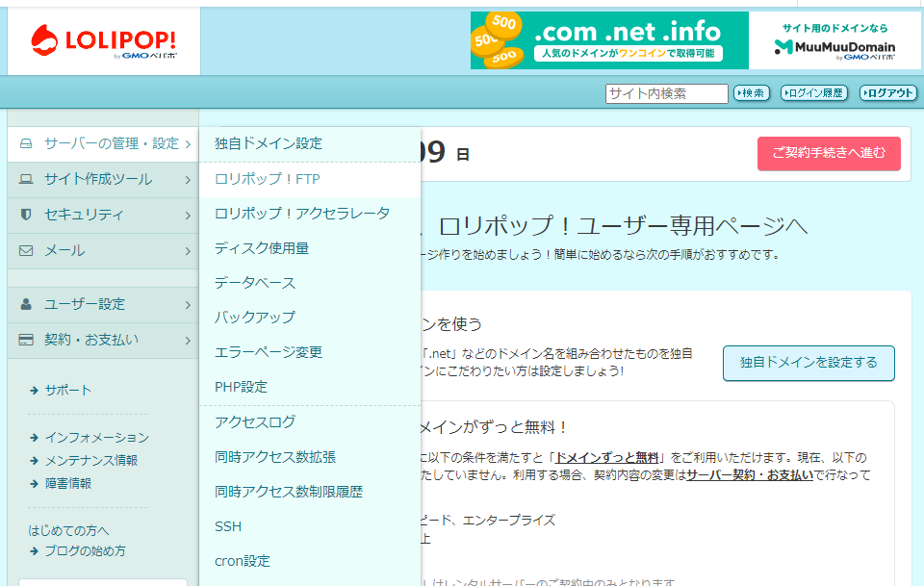Click the LOLIPOP! logo
This screenshot has width=924, height=586.
(x=104, y=41)
